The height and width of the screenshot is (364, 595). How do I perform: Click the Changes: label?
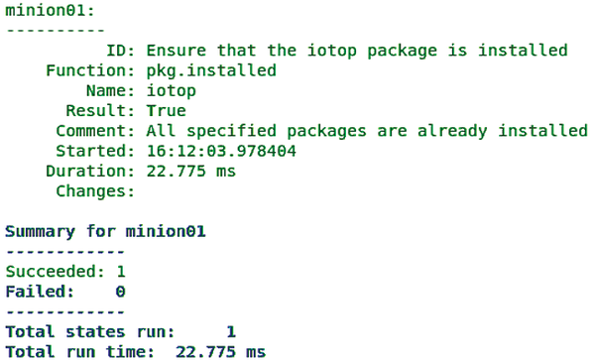click(95, 191)
